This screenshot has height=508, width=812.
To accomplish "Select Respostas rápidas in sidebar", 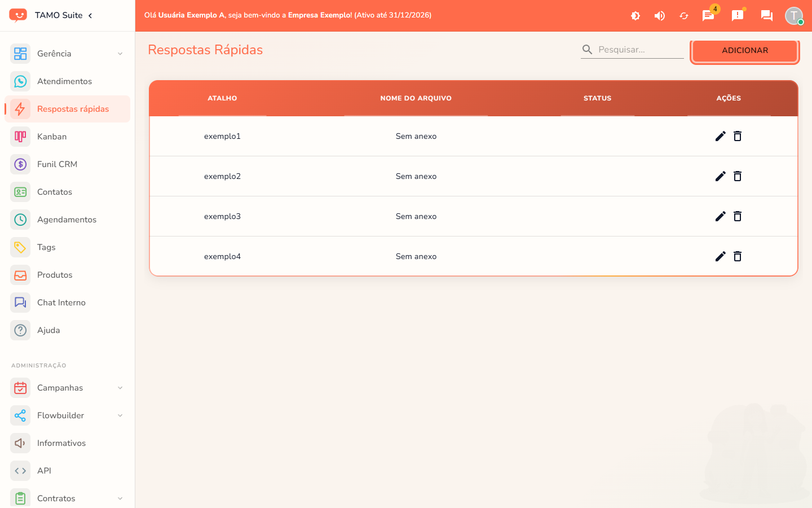I will [x=68, y=109].
